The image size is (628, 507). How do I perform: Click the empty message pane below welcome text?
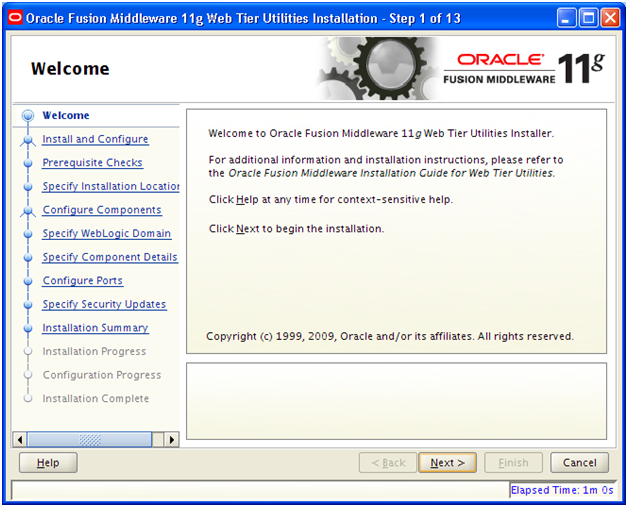[397, 401]
